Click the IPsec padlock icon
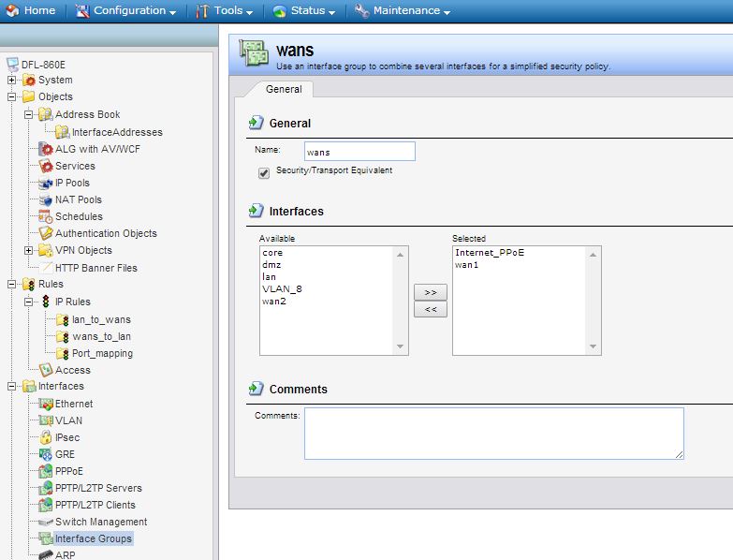Screen dimensions: 733x560 46,437
